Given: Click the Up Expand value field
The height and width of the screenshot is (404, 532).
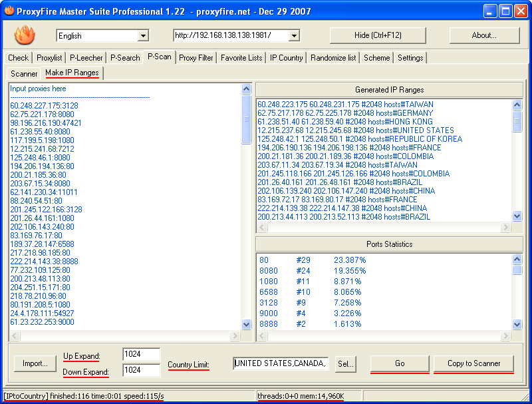Looking at the screenshot, I should coord(141,354).
